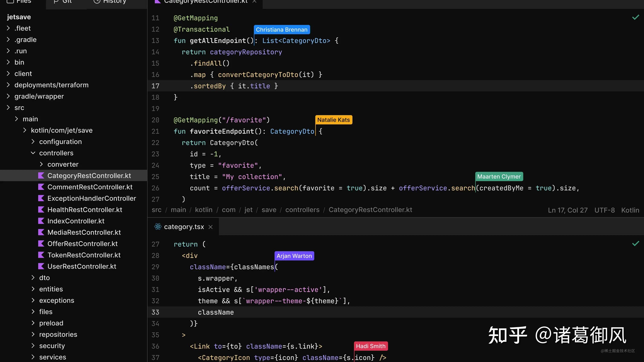
Task: Click green checkmark in category.tsx editor
Action: pos(635,244)
